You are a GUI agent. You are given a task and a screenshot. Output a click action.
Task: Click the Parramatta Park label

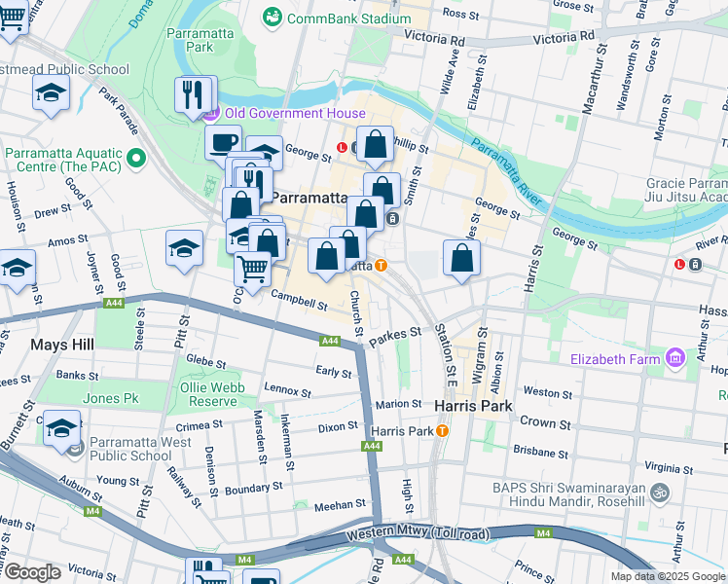(x=200, y=40)
